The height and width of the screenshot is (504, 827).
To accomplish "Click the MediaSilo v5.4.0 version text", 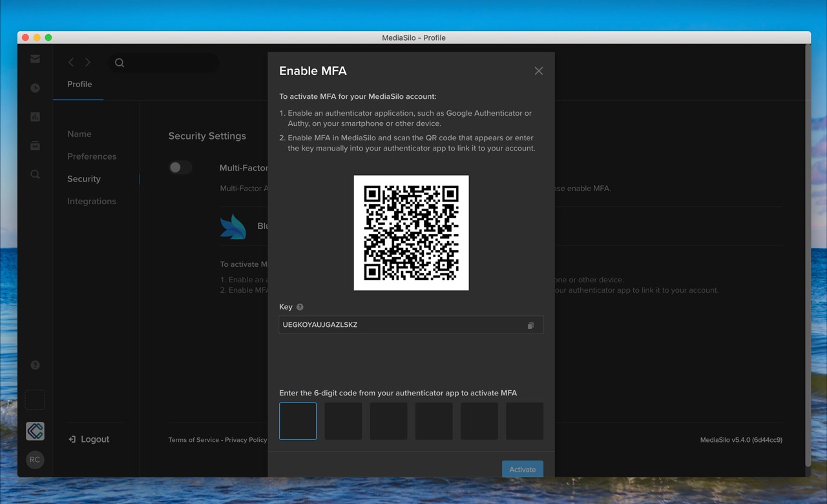I will click(741, 440).
